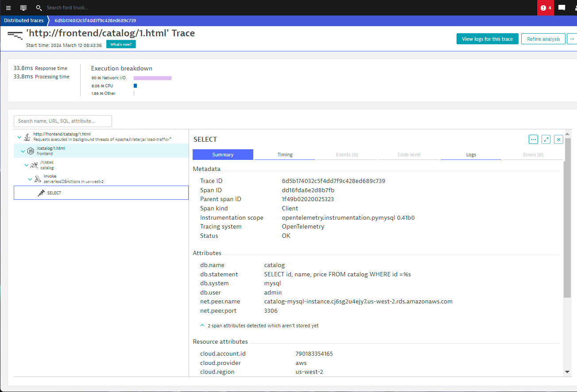Click the Lambda icon beside invoke
The width and height of the screenshot is (577, 392).
(38, 179)
